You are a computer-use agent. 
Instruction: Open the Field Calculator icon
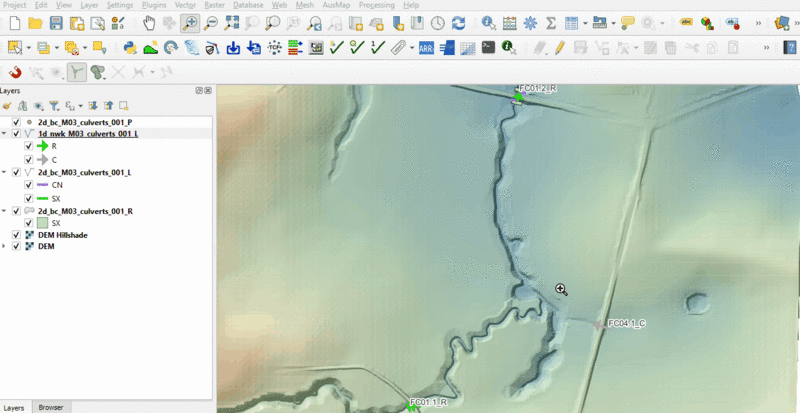point(508,23)
